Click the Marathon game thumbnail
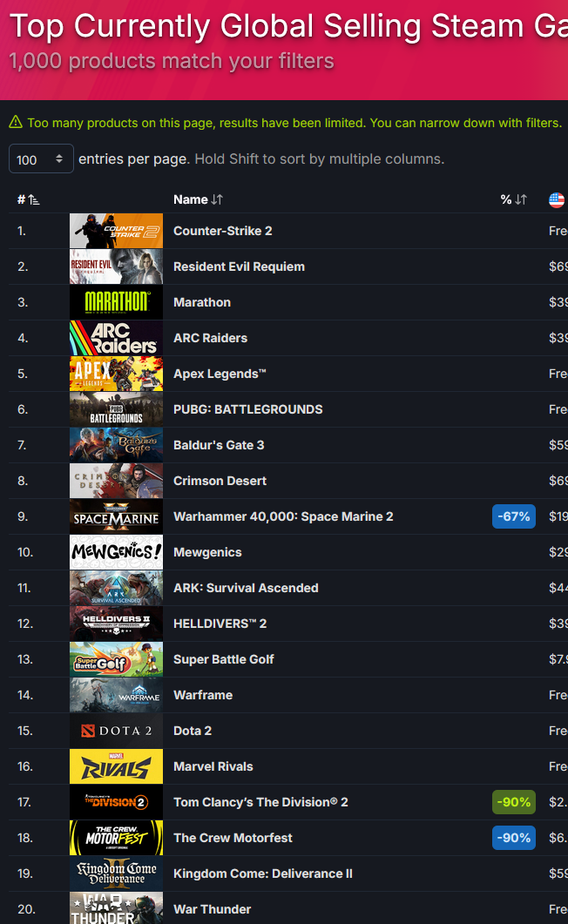The width and height of the screenshot is (568, 924). pyautogui.click(x=116, y=302)
